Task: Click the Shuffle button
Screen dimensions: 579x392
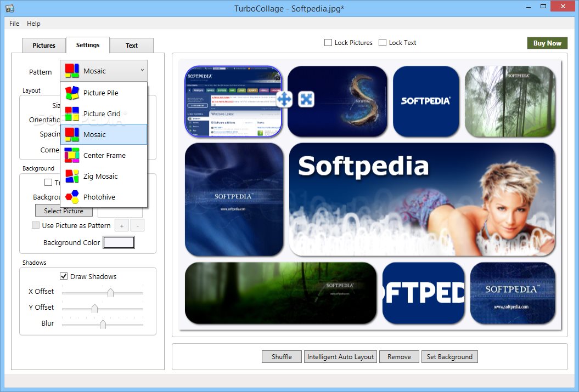Action: coord(282,356)
